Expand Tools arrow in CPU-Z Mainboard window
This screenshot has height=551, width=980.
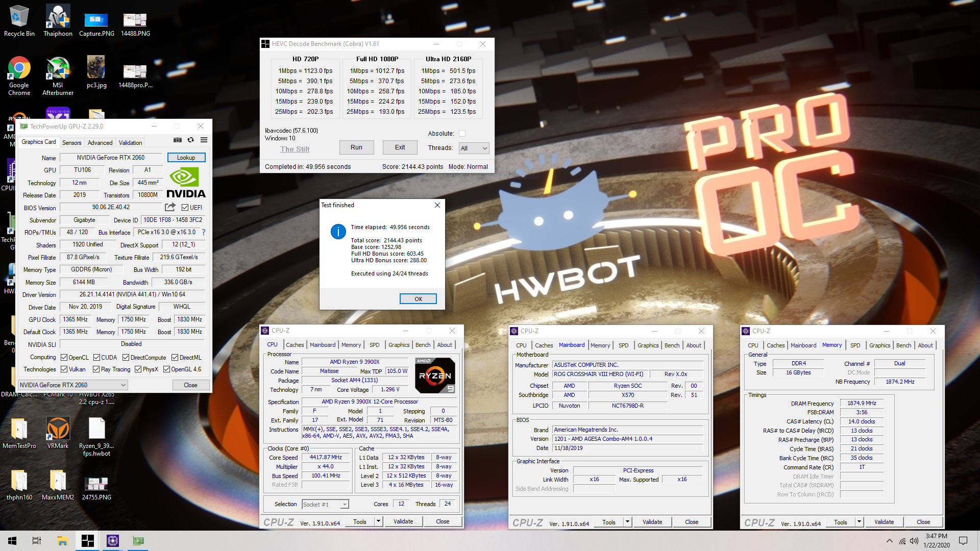[x=627, y=522]
